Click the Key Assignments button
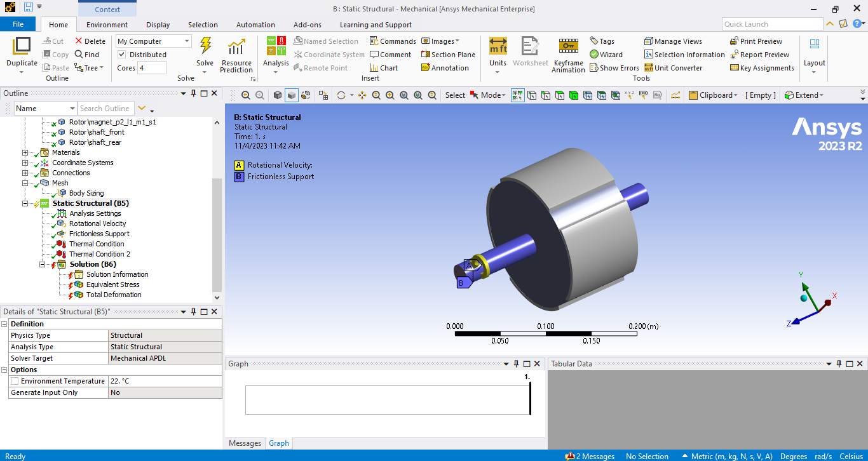Viewport: 868px width, 461px height. [762, 68]
